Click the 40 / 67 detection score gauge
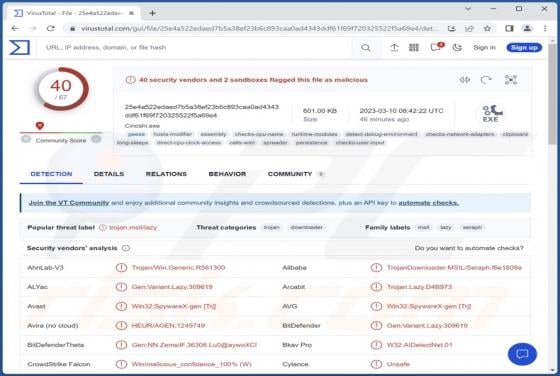Viewport: 560px width, 376px height. [61, 89]
